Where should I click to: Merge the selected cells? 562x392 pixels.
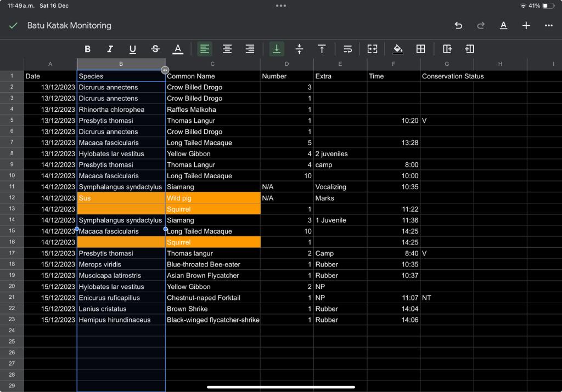(x=372, y=49)
